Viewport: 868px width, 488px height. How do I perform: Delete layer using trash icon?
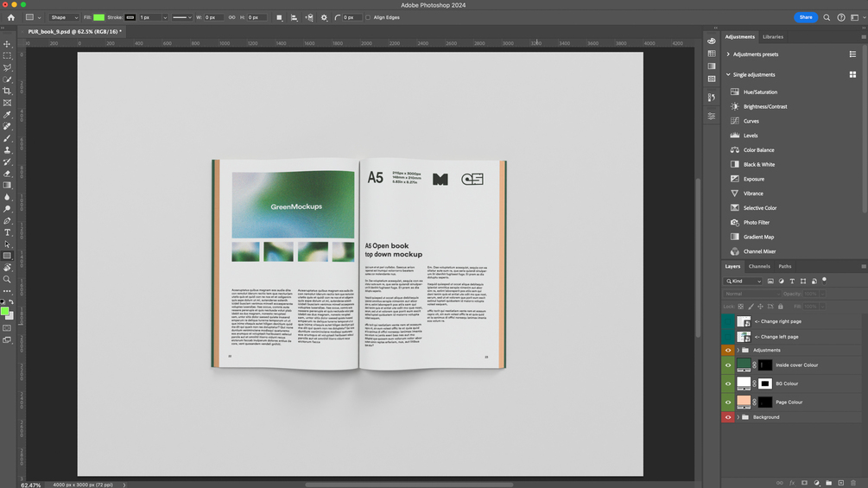(x=853, y=483)
